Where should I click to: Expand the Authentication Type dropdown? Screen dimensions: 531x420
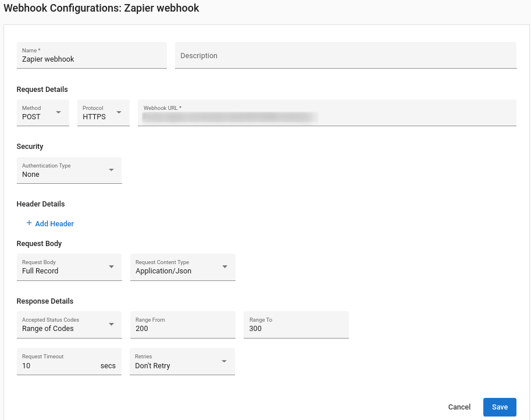[x=69, y=170]
